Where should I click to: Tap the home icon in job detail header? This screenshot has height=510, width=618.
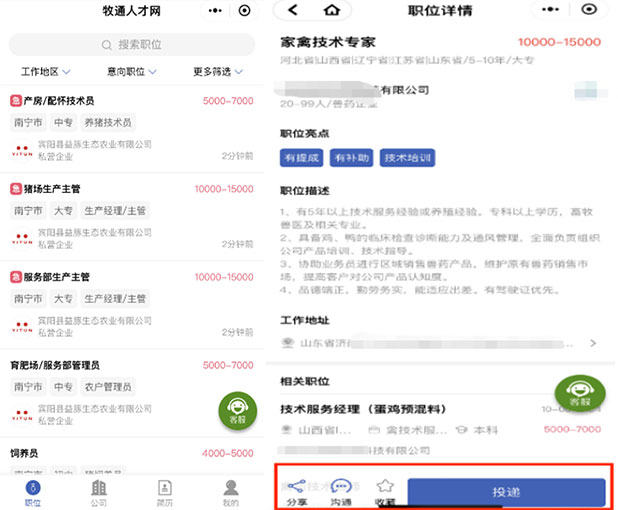pyautogui.click(x=332, y=10)
